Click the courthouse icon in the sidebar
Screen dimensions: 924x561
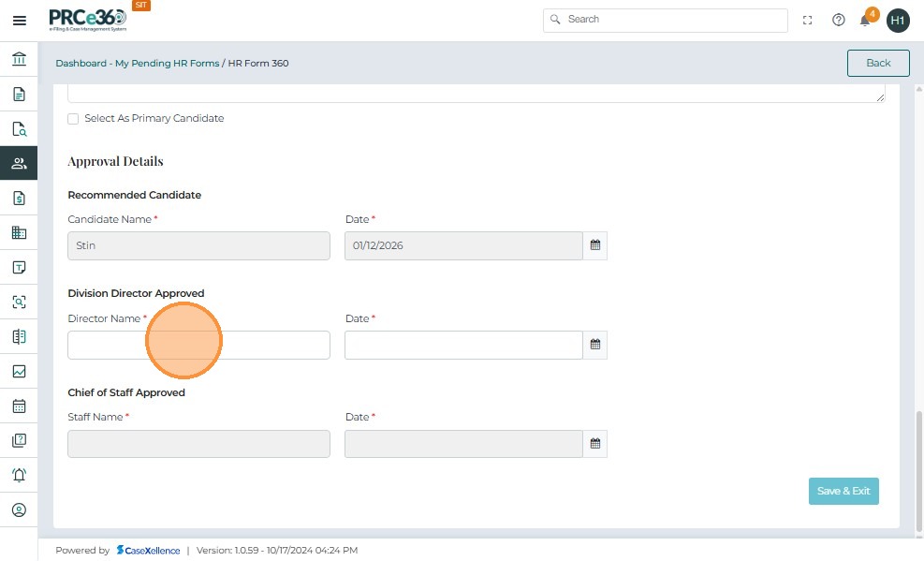19,60
